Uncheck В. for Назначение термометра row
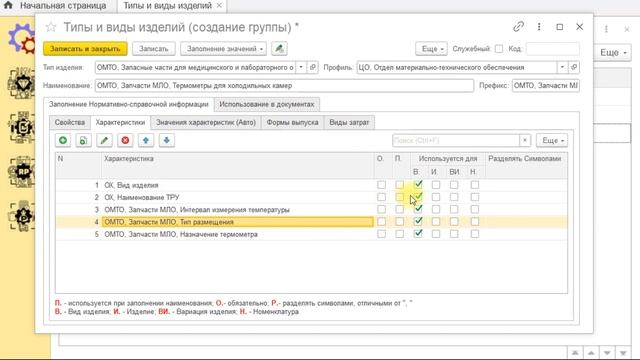The width and height of the screenshot is (640, 360). (418, 234)
